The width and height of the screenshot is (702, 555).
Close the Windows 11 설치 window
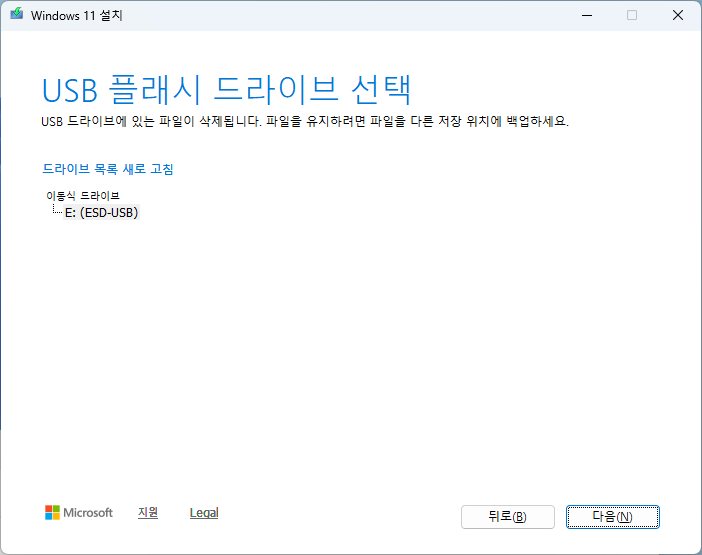click(678, 15)
